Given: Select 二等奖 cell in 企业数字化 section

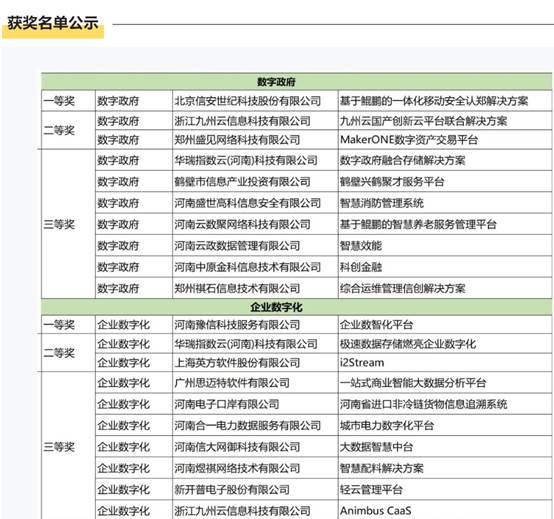Looking at the screenshot, I should point(69,353).
